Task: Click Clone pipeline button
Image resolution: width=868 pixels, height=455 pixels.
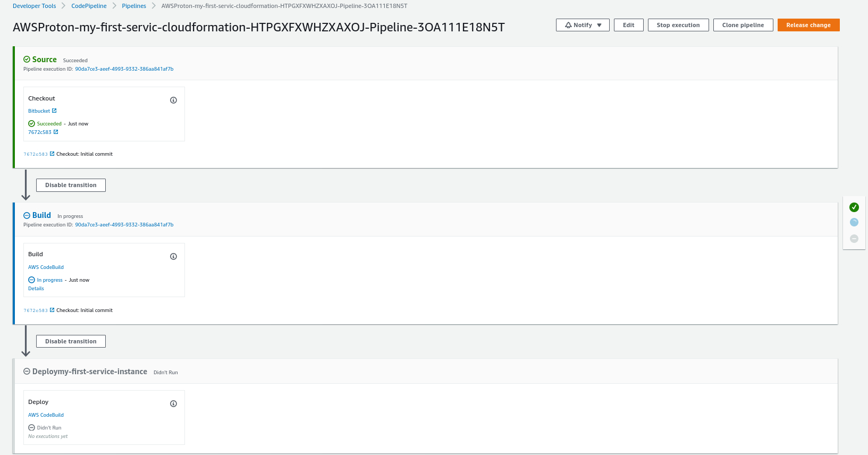Action: 743,25
